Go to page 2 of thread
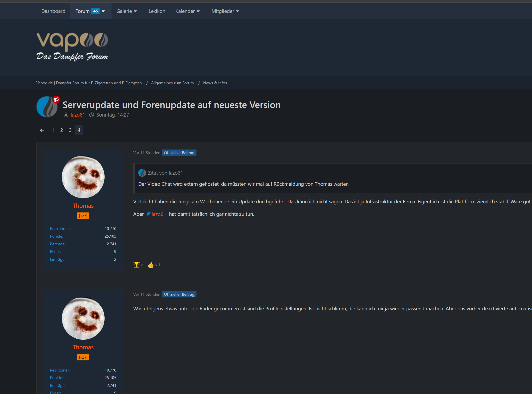 [x=62, y=130]
